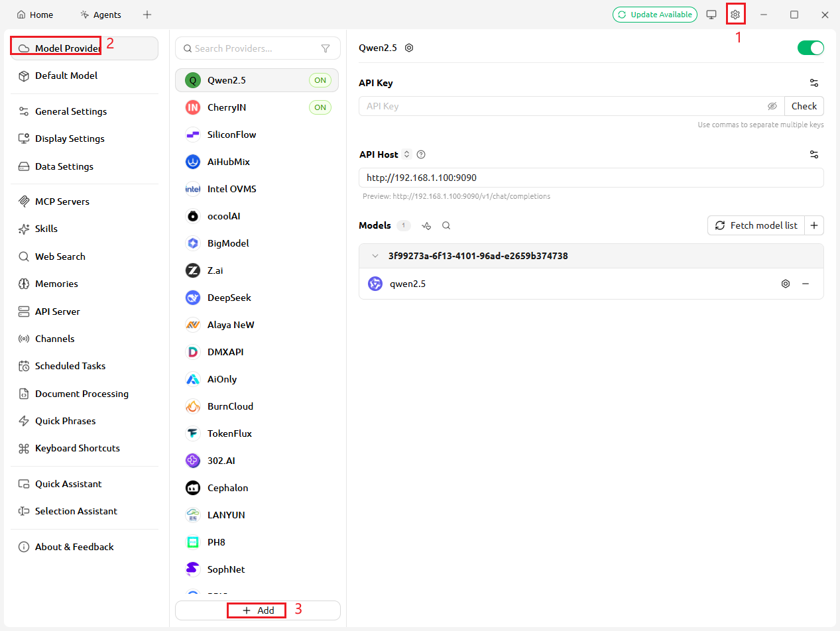Select the CherryIN provider row

(257, 107)
